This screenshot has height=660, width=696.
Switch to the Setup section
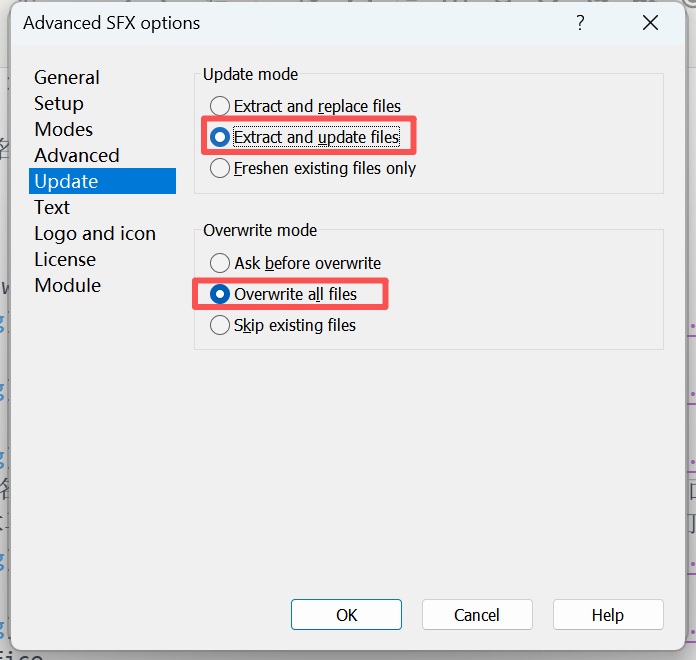tap(59, 103)
